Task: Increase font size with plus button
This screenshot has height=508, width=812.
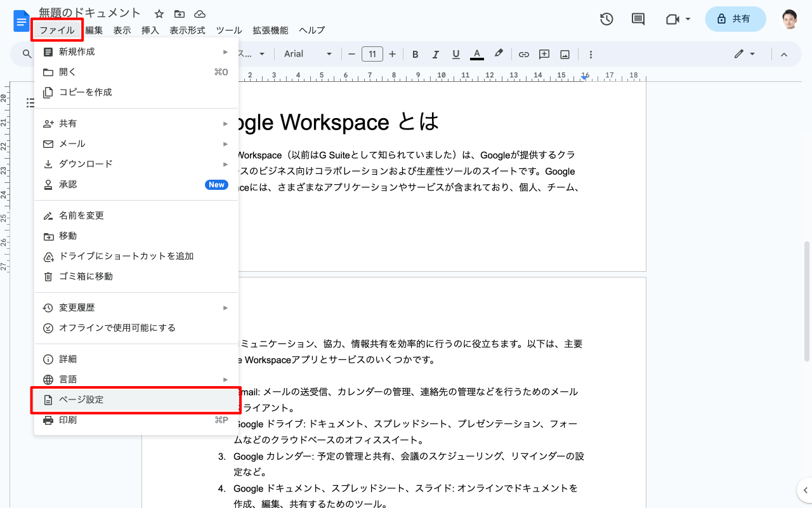Action: (392, 54)
